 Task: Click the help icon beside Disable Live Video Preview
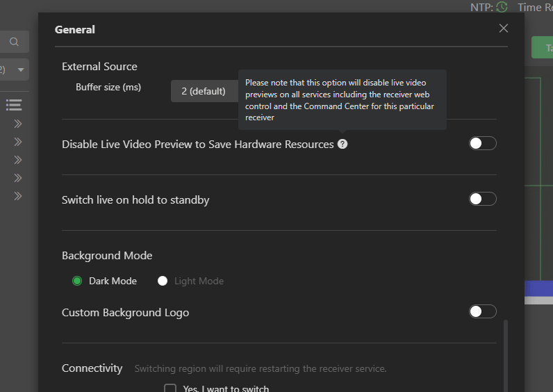(342, 144)
